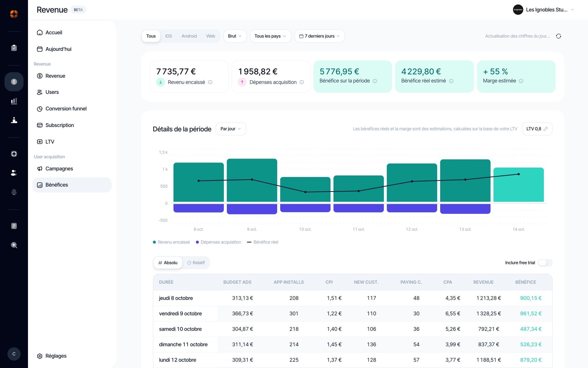Click the lifebuoy support icon in dark sidebar
This screenshot has height=368, width=588.
click(x=14, y=154)
